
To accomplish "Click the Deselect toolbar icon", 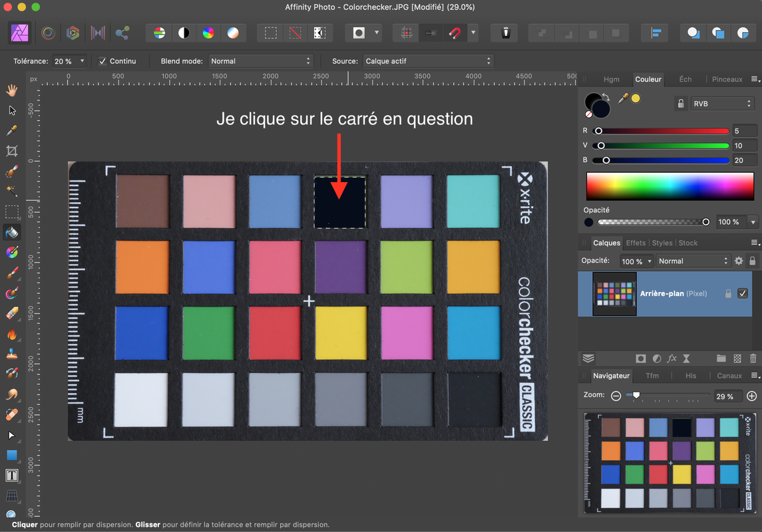I will click(x=295, y=33).
